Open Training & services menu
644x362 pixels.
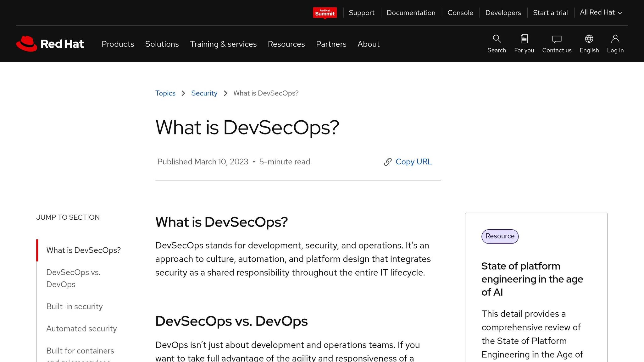point(223,44)
